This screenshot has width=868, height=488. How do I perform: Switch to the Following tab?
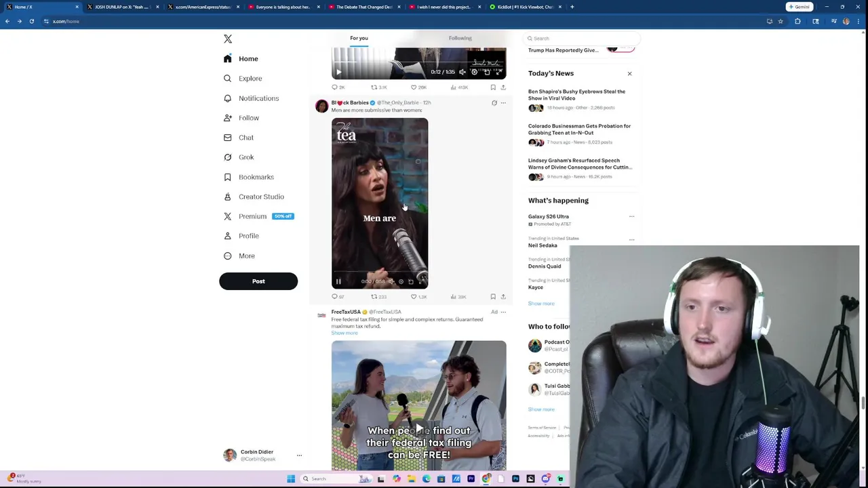click(460, 38)
